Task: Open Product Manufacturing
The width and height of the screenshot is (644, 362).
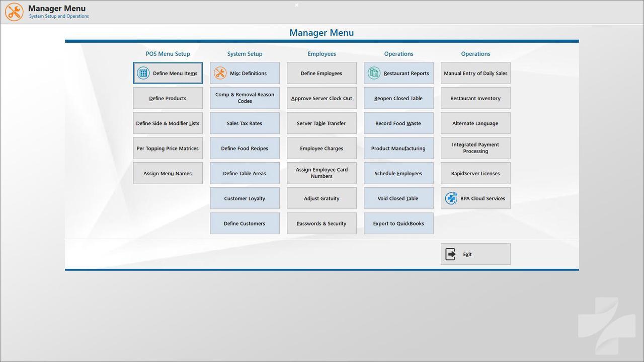Action: tap(399, 149)
